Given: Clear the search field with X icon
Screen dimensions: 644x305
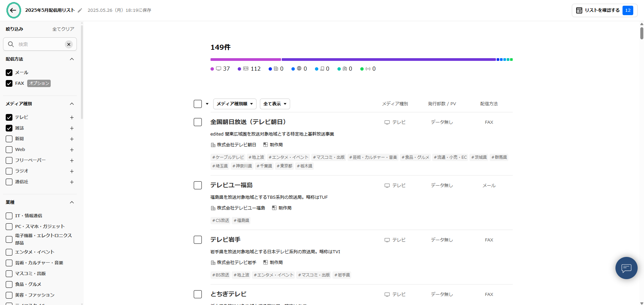Looking at the screenshot, I should tap(69, 44).
